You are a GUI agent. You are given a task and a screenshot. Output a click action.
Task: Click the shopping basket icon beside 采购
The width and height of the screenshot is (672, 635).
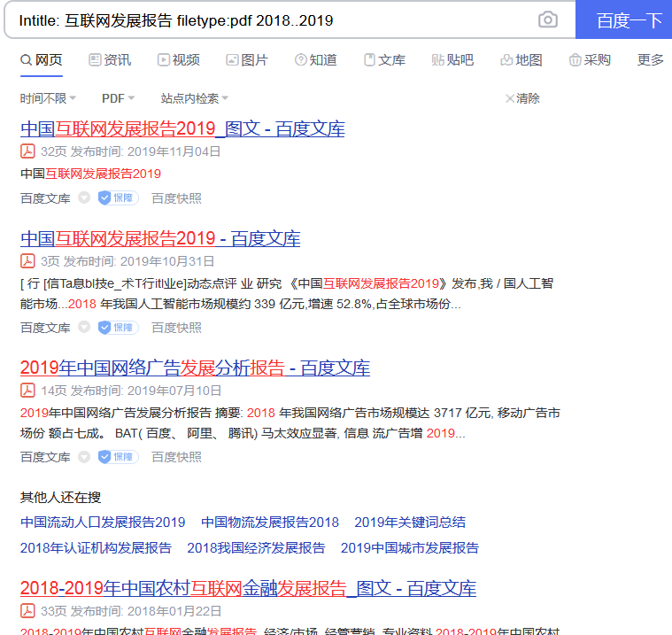click(x=575, y=60)
